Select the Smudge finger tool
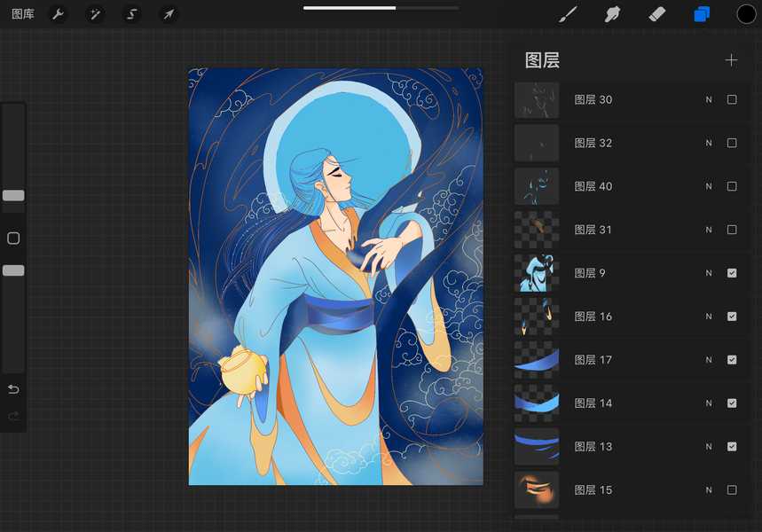The height and width of the screenshot is (532, 762). tap(612, 14)
